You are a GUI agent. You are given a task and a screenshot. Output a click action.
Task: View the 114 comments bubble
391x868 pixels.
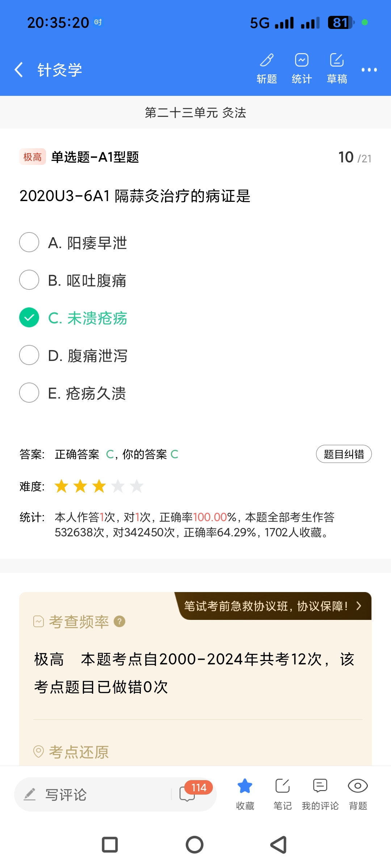[x=188, y=793]
